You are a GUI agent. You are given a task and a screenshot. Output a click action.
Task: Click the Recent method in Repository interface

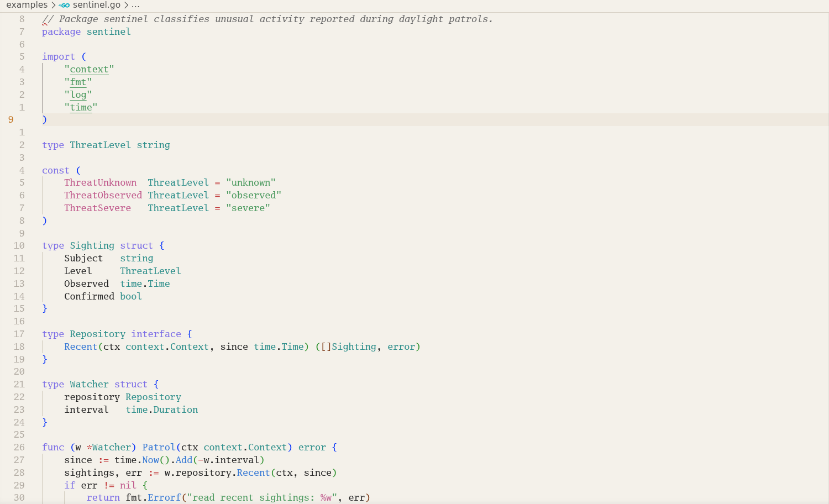(x=81, y=347)
